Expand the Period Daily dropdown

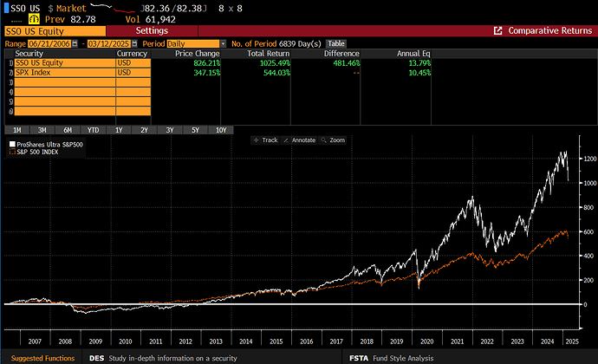pos(223,43)
